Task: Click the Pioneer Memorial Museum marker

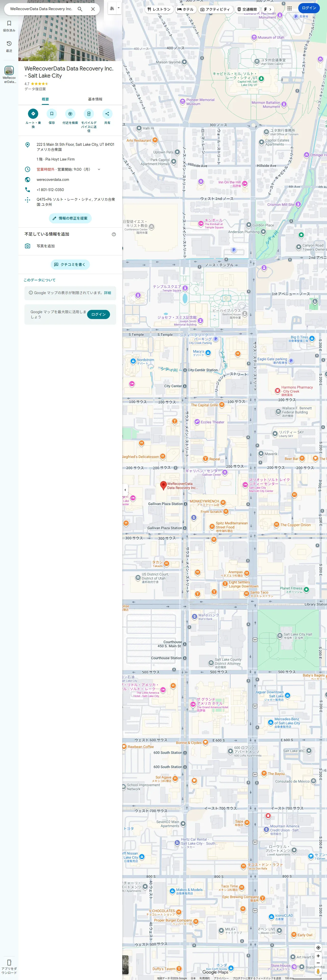Action: pyautogui.click(x=182, y=102)
